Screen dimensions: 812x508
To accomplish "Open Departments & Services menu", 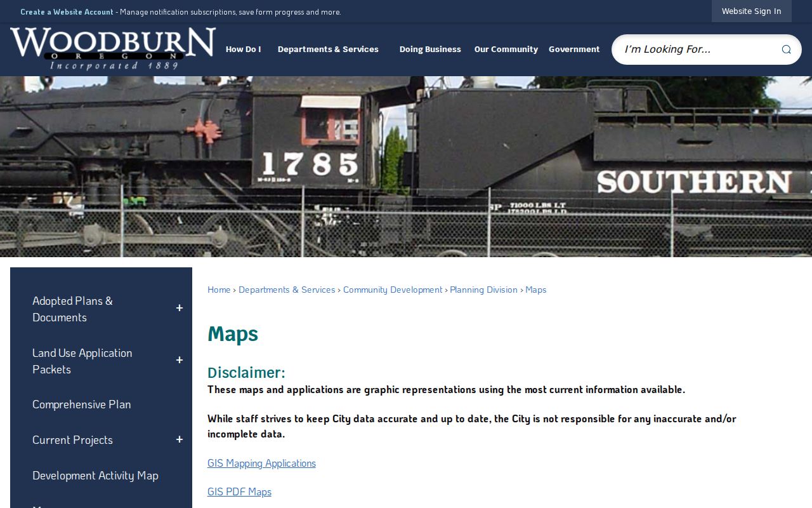I will tap(328, 50).
